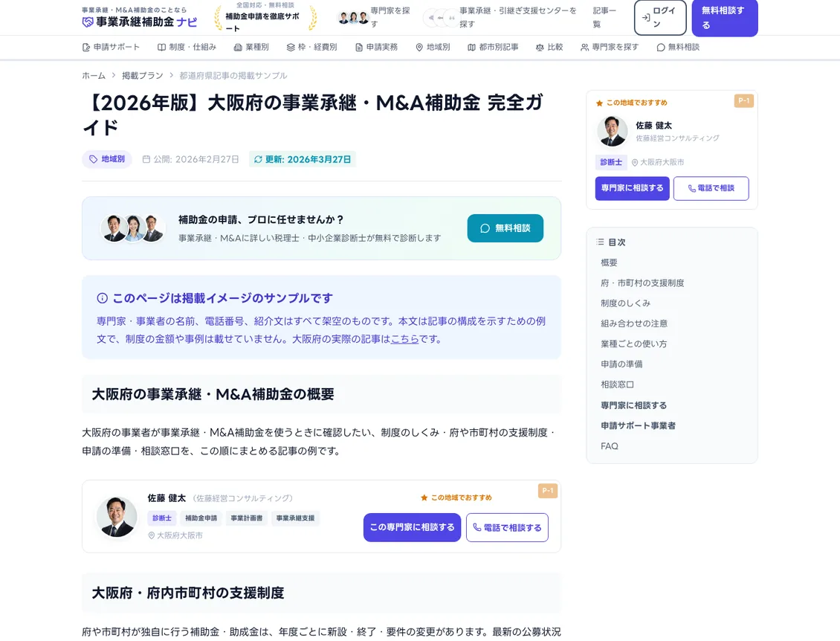Click the star icon in sidebar recommendation

click(599, 103)
